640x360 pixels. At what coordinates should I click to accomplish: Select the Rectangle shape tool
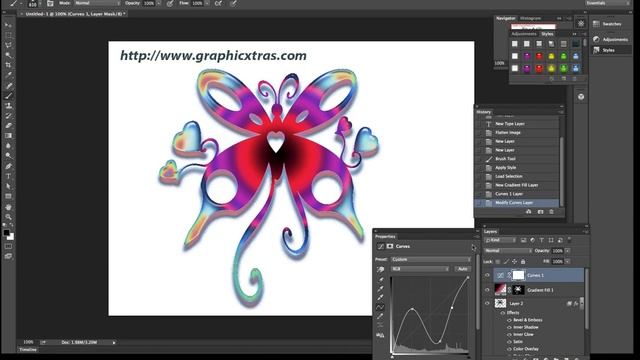tap(8, 196)
